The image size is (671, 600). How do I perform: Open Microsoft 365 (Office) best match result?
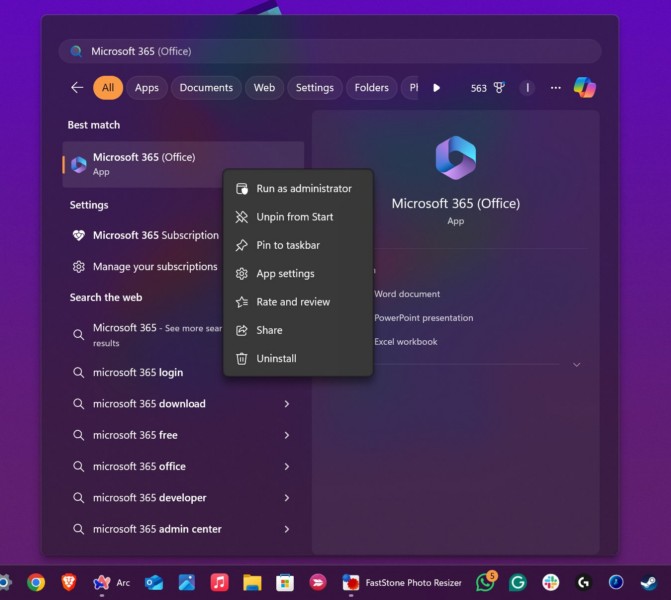[183, 164]
